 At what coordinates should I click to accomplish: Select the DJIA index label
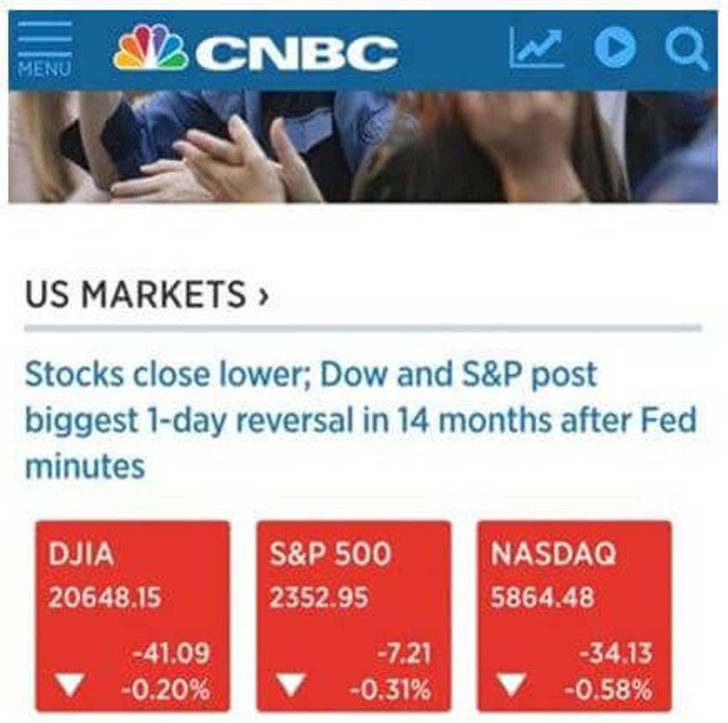[x=81, y=553]
